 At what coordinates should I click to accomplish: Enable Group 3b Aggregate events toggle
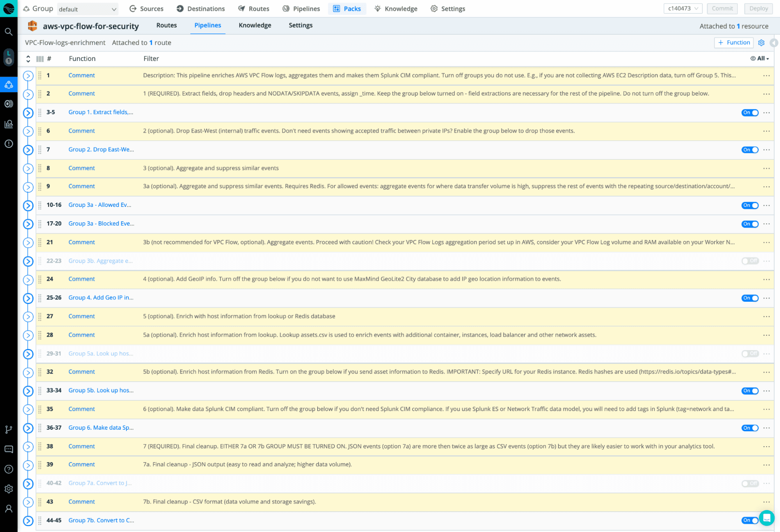pos(750,261)
